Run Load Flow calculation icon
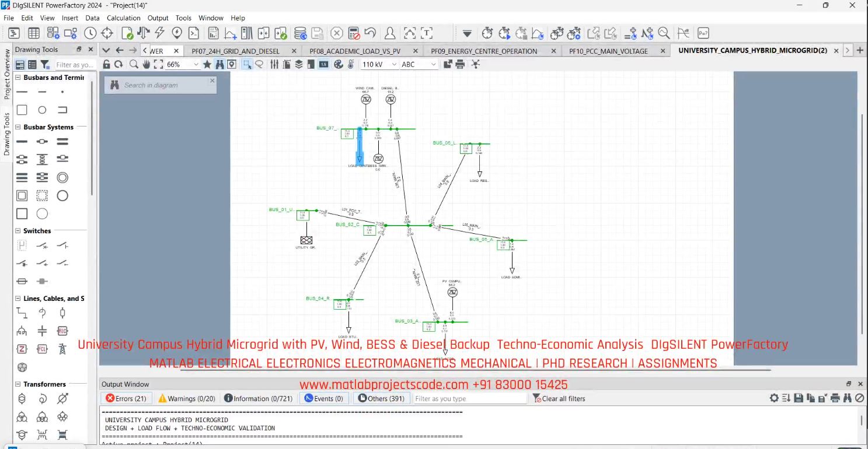The width and height of the screenshot is (868, 449). tap(142, 33)
